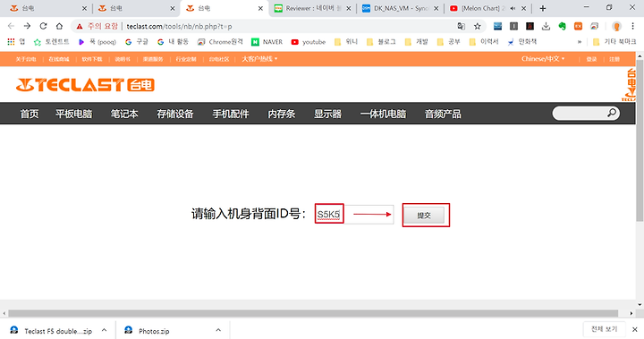Image resolution: width=644 pixels, height=339 pixels.
Task: Click the Teclast logo
Action: click(x=85, y=85)
